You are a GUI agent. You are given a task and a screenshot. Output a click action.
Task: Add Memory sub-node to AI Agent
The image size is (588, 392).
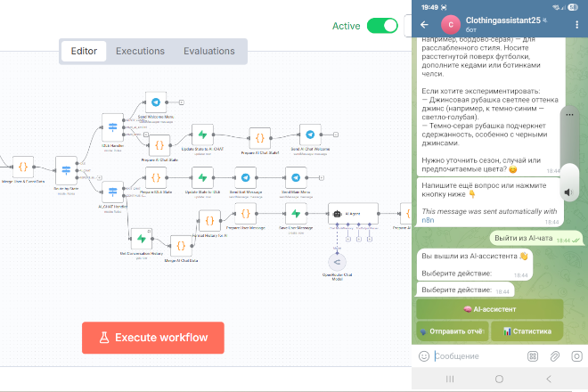point(348,239)
